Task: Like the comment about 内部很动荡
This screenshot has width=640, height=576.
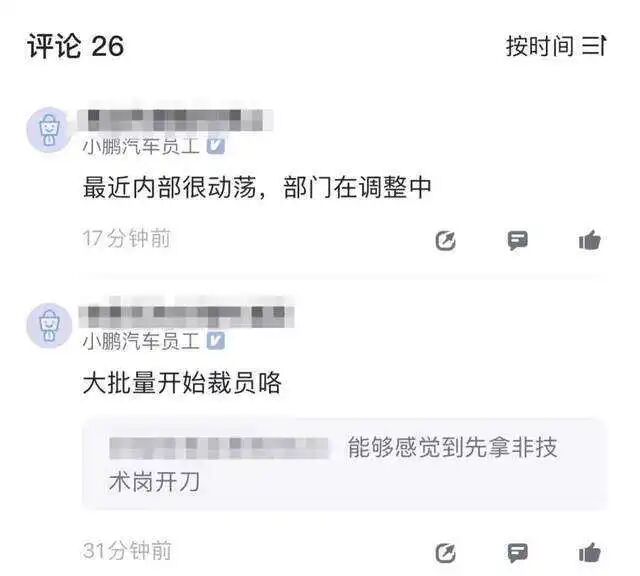Action: [x=590, y=240]
